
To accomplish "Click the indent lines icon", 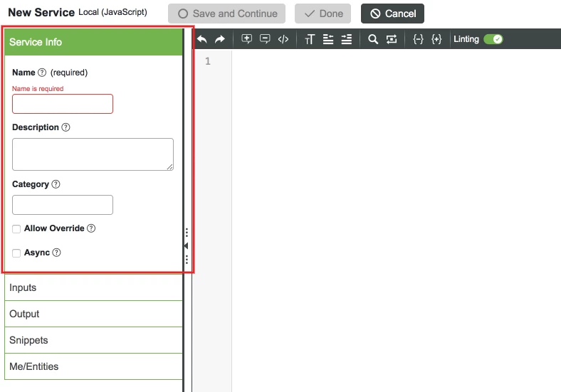I will (346, 39).
